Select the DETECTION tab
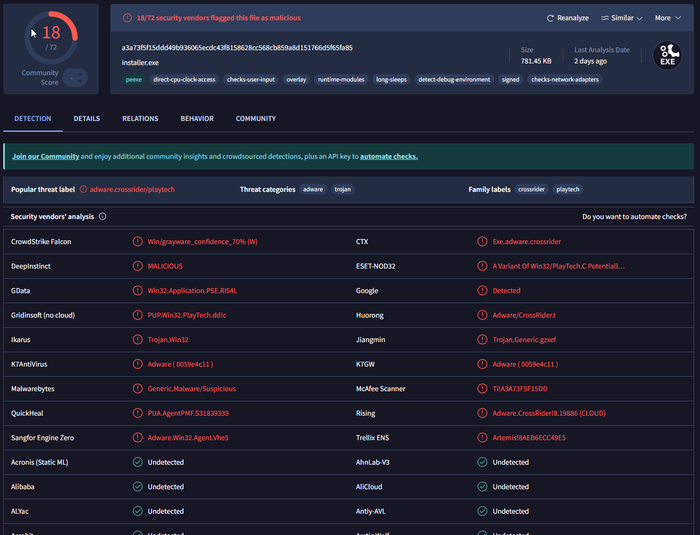700x535 pixels. click(x=33, y=118)
